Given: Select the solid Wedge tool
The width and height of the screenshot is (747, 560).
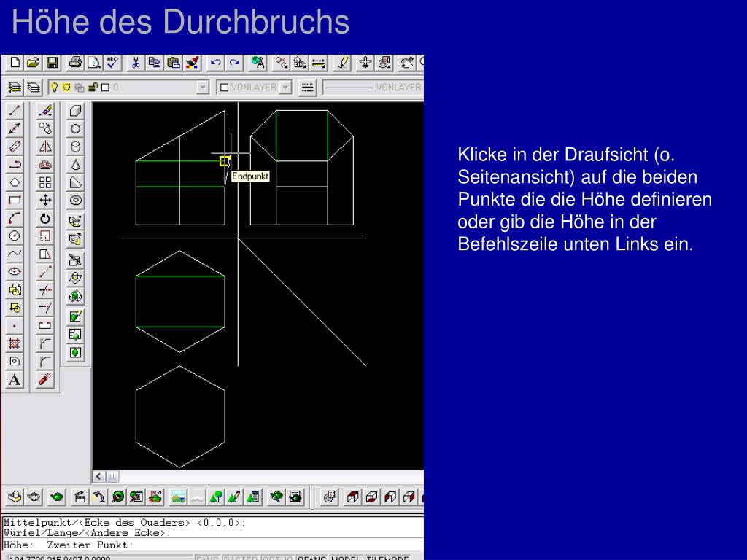Looking at the screenshot, I should [75, 182].
